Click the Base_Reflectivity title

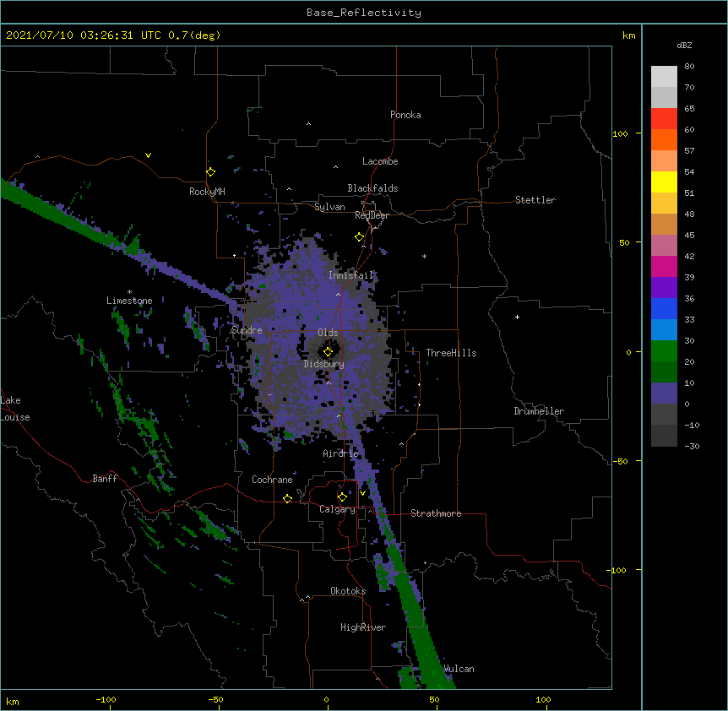[364, 13]
